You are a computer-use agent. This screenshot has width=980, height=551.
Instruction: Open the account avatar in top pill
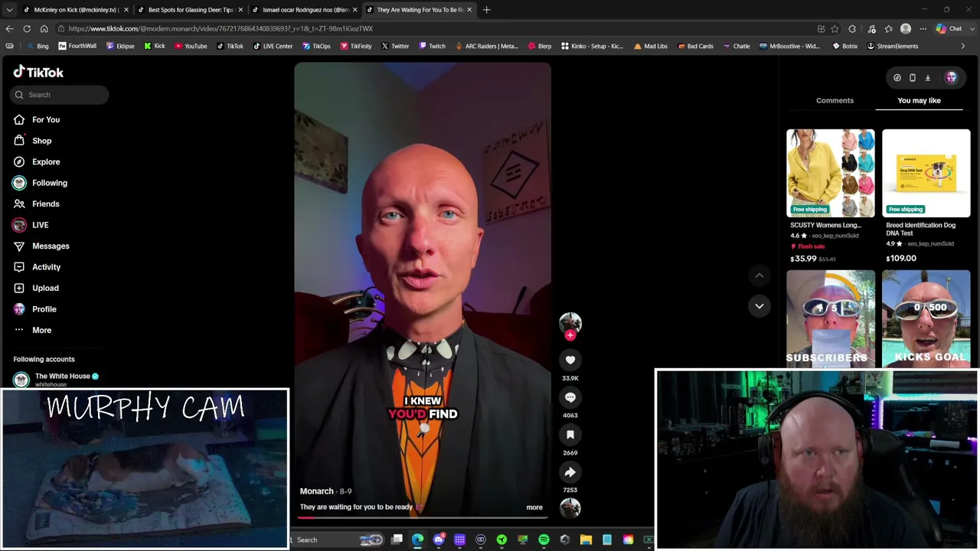(x=951, y=77)
